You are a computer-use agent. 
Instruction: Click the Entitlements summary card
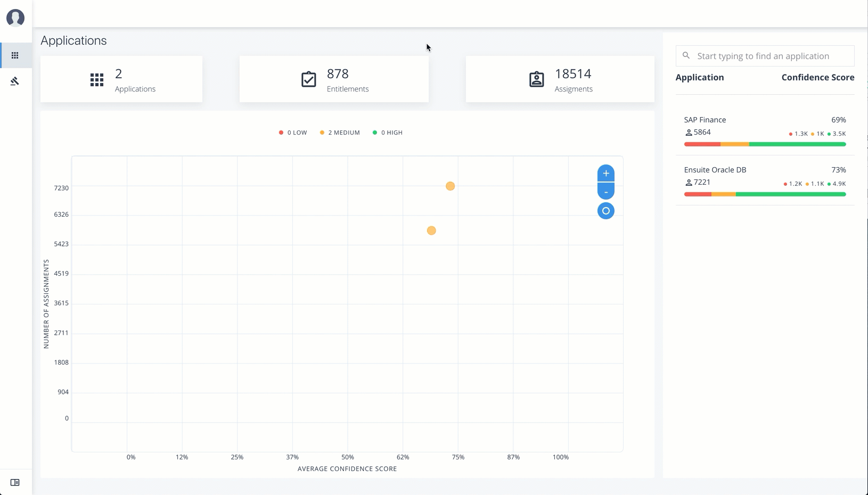334,79
